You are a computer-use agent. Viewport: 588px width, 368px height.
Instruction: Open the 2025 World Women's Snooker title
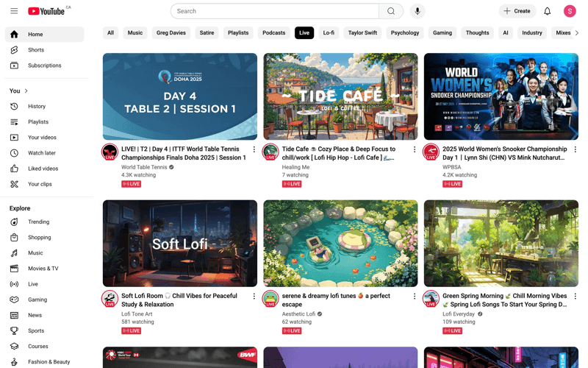(x=504, y=153)
